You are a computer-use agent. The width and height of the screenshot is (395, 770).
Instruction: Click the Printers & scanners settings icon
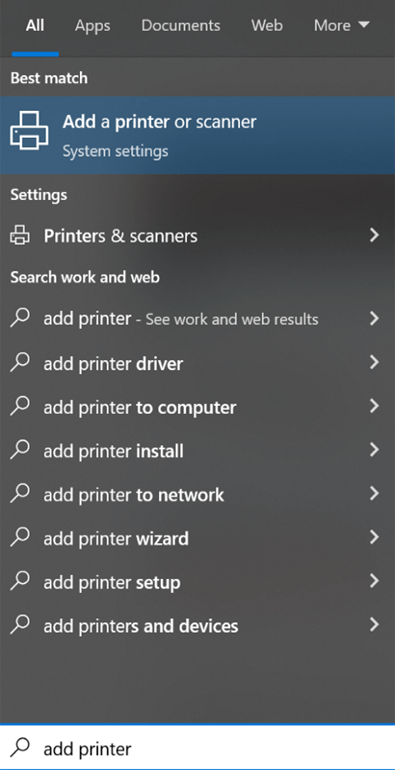(20, 236)
